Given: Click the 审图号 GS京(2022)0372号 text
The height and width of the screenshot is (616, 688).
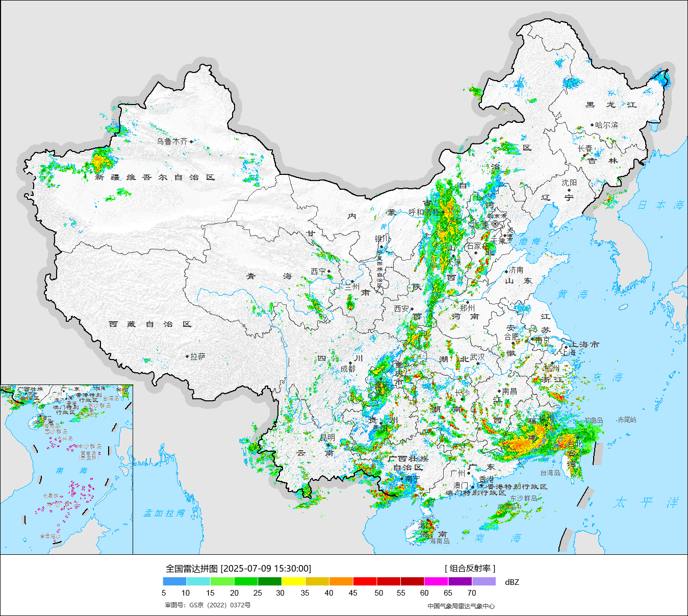Looking at the screenshot, I should point(208,605).
